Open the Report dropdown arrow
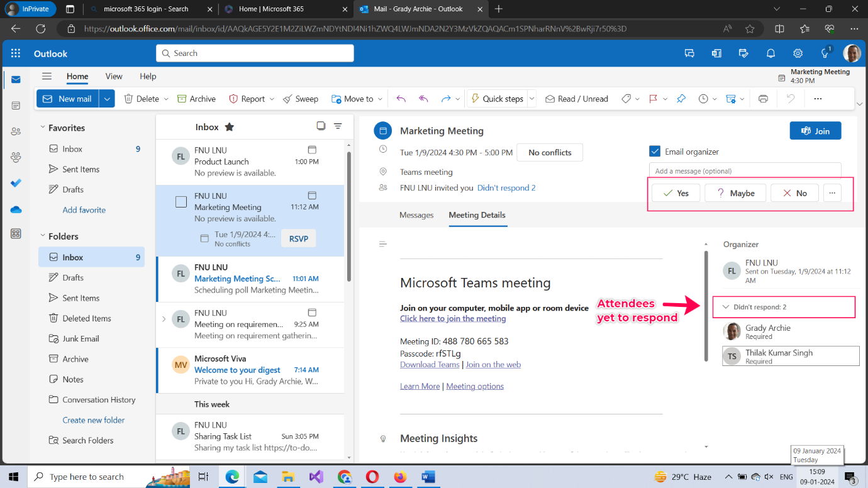 point(272,99)
